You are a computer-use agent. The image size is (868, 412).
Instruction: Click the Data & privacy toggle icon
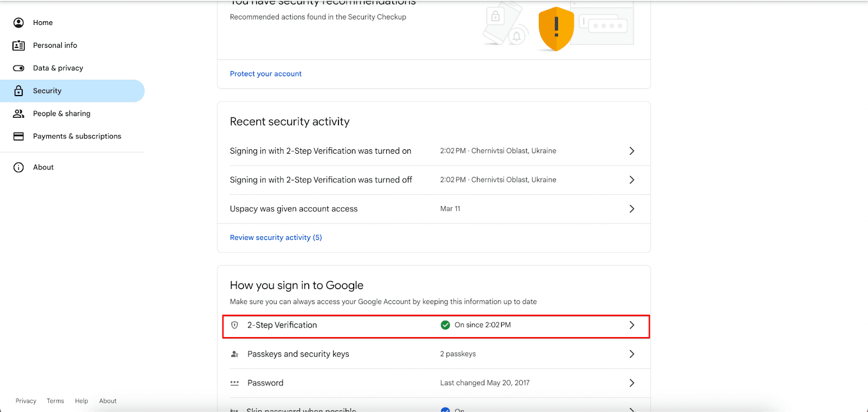click(18, 68)
